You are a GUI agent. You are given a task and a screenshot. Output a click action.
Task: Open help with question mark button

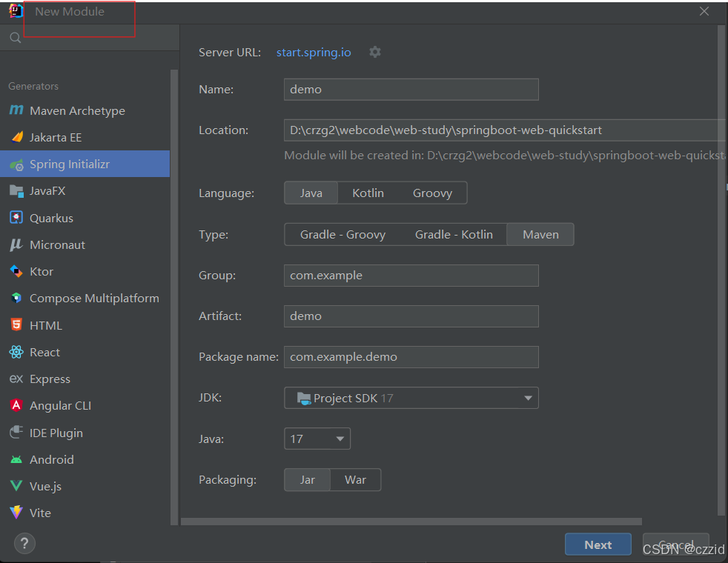coord(24,544)
